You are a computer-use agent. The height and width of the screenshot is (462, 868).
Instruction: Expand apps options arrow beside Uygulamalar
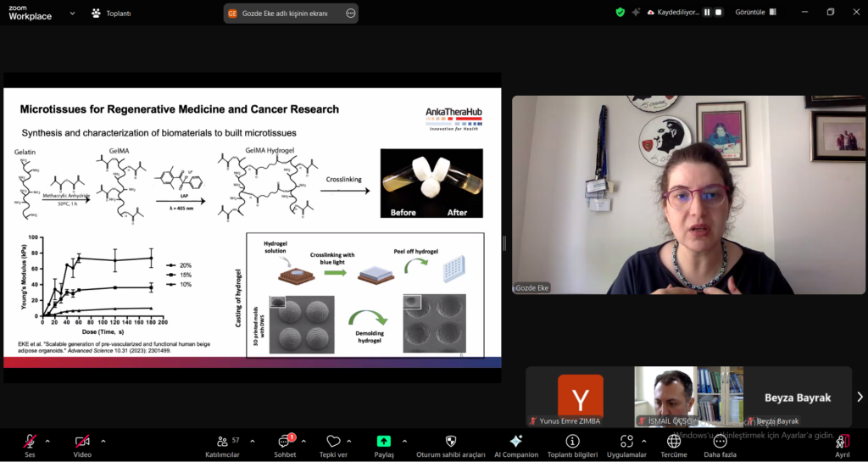(643, 442)
